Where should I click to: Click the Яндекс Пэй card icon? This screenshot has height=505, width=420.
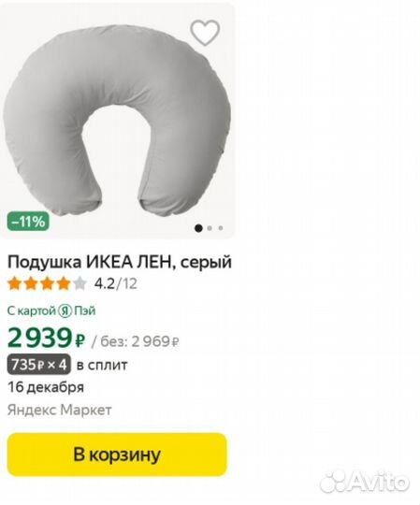click(65, 310)
